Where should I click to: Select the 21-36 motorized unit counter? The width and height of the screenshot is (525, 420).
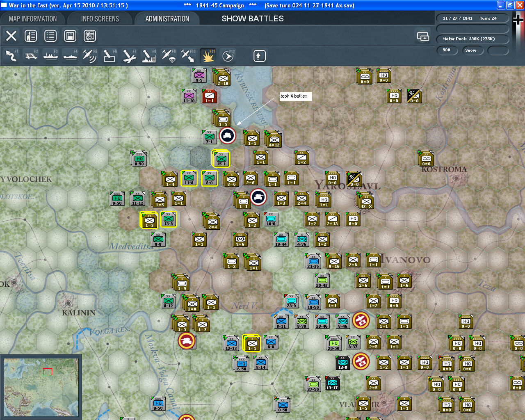coord(313,261)
